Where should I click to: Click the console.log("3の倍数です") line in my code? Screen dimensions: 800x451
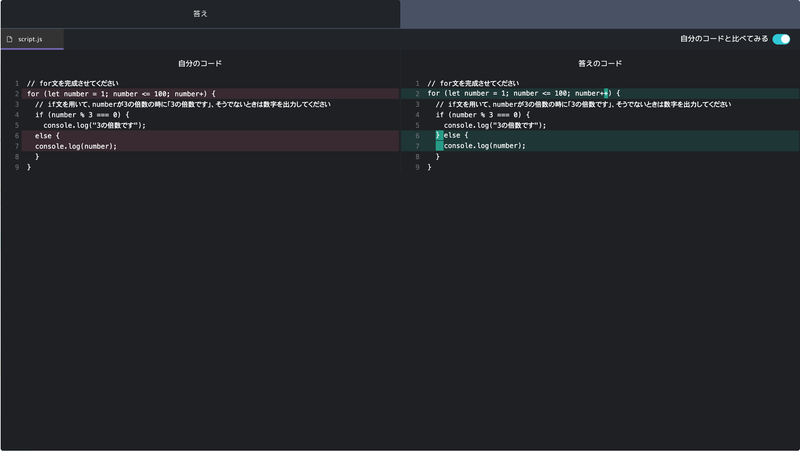(x=94, y=125)
